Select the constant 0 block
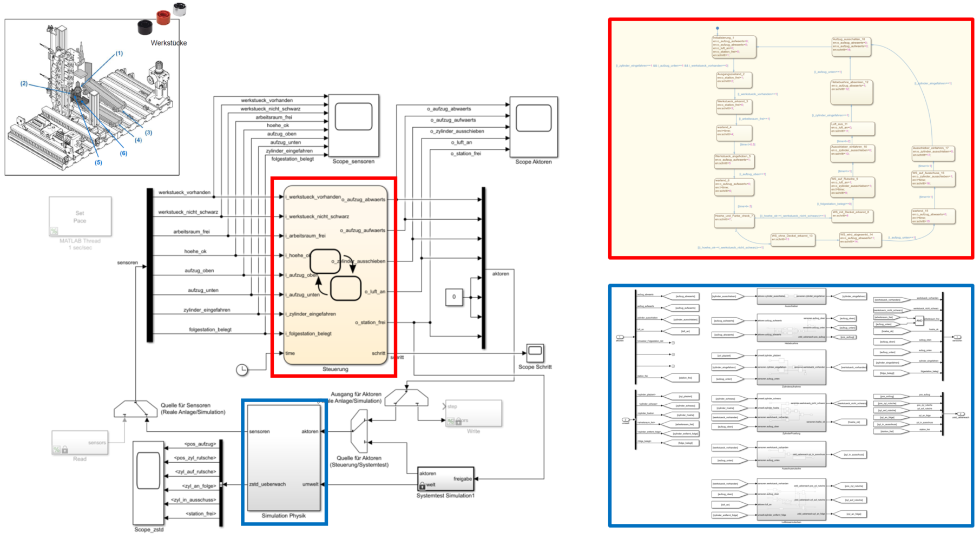The width and height of the screenshot is (980, 539). [455, 297]
